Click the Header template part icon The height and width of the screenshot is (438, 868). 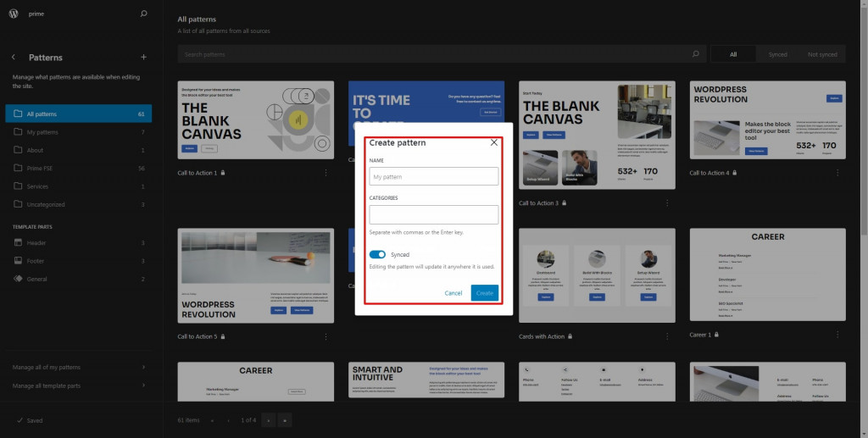coord(19,243)
